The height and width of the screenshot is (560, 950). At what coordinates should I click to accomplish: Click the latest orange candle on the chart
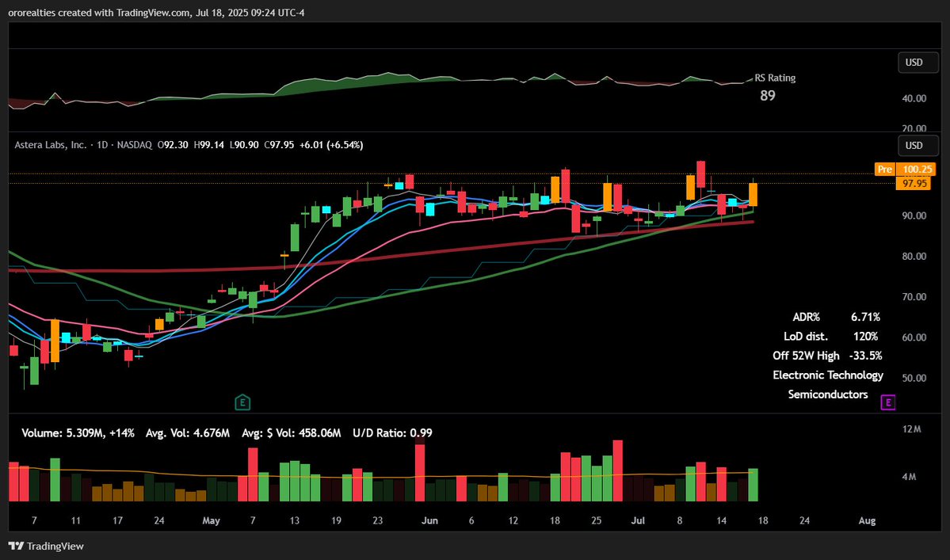(x=753, y=194)
